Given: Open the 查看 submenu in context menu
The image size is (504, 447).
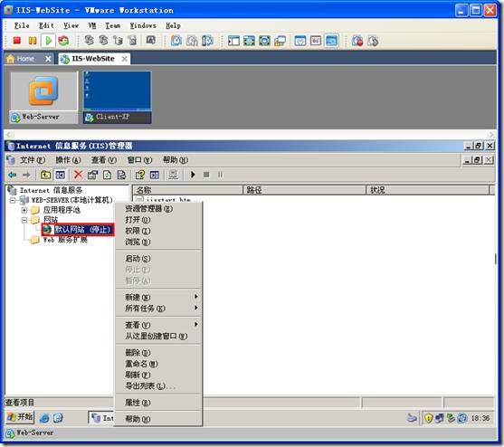Looking at the screenshot, I should click(x=158, y=325).
